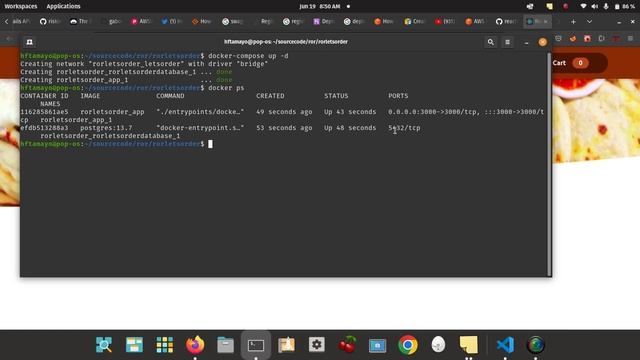Launch Google Chrome from the dock
The width and height of the screenshot is (640, 360).
click(408, 345)
